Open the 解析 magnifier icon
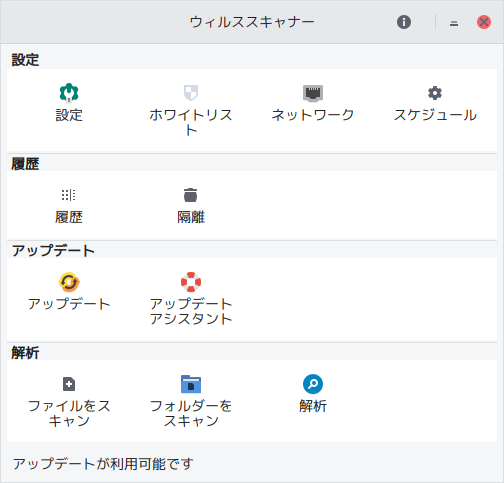 313,384
